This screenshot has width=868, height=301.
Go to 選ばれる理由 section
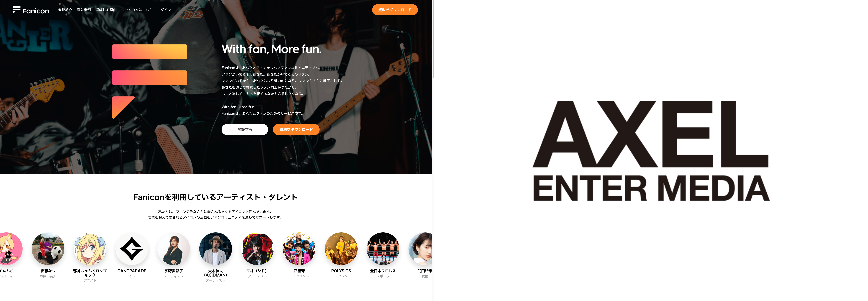point(106,10)
